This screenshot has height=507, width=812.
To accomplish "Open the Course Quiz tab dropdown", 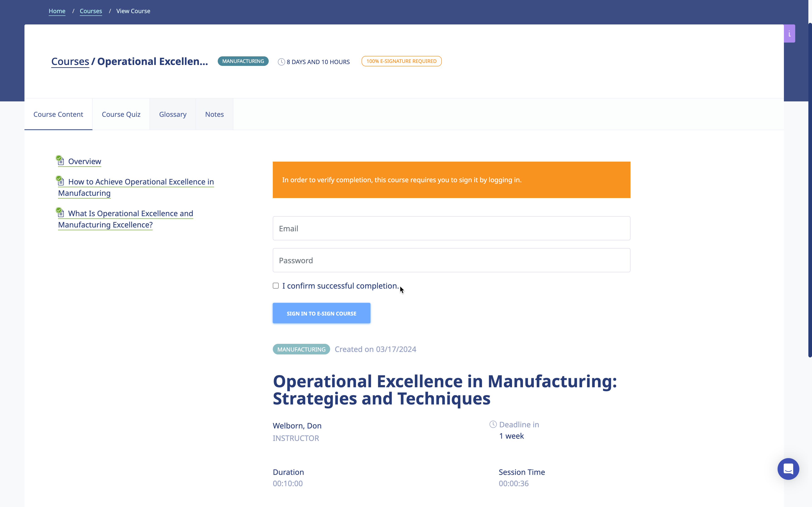I will pos(121,114).
